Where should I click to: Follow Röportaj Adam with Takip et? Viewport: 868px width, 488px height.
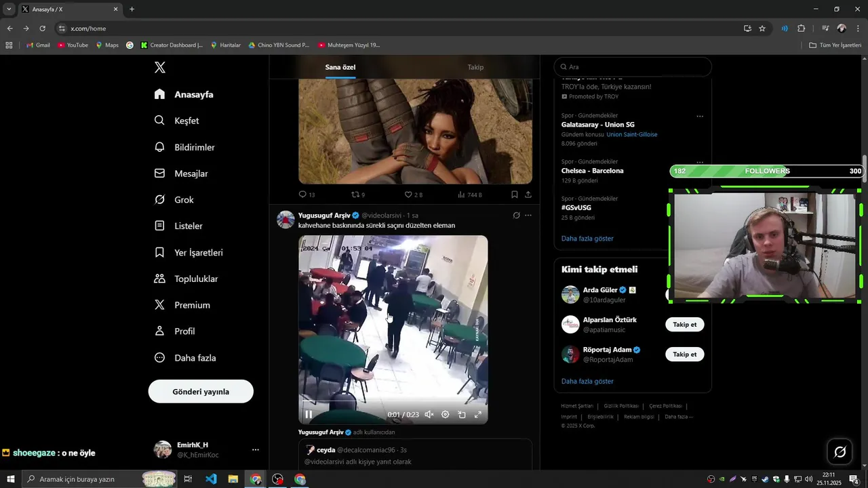tap(685, 354)
